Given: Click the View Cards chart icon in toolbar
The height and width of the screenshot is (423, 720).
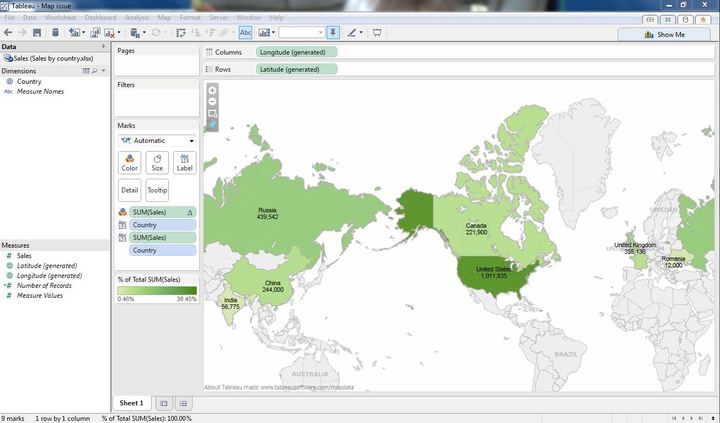Looking at the screenshot, I should pos(264,33).
